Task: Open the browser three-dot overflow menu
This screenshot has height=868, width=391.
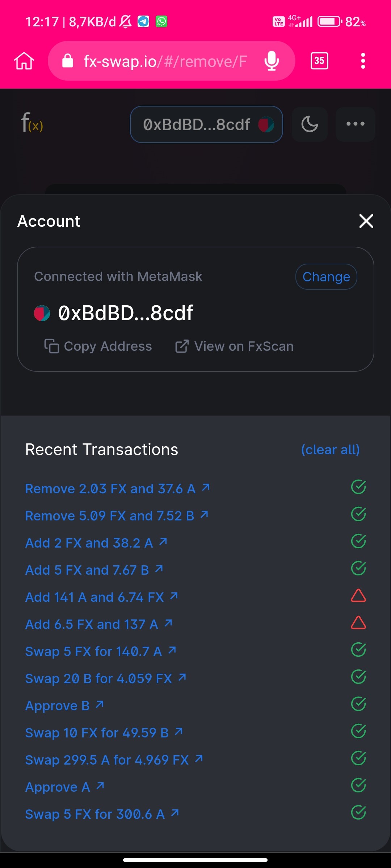Action: click(x=363, y=61)
